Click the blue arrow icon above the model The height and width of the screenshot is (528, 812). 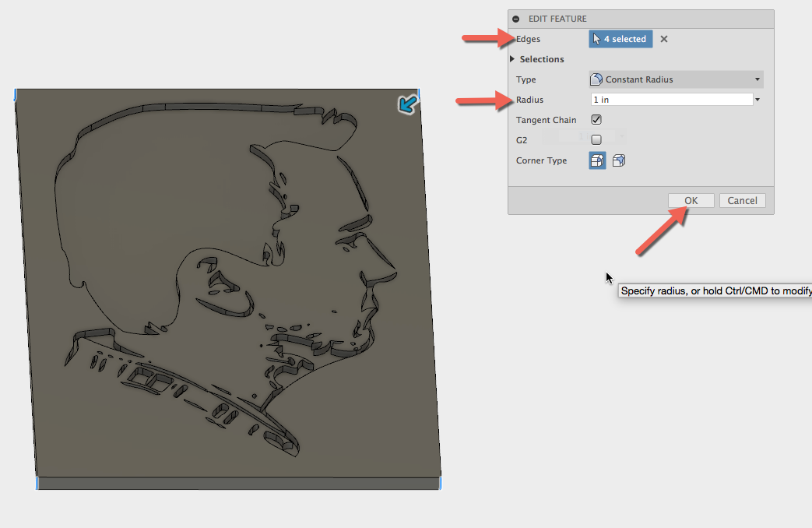point(406,104)
